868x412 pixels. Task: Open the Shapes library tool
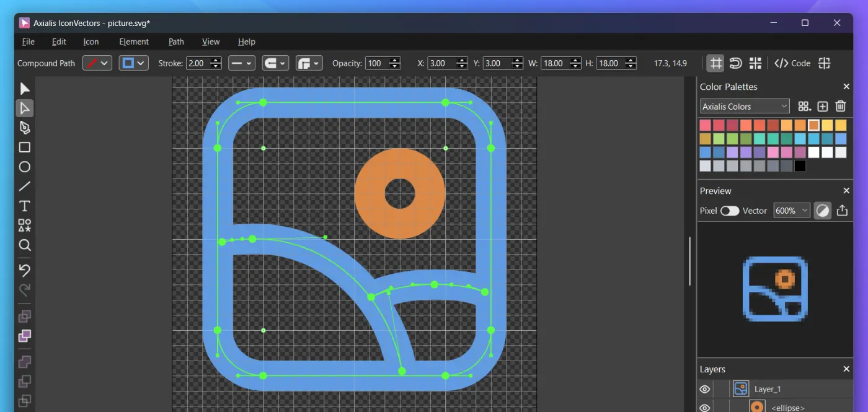point(25,226)
